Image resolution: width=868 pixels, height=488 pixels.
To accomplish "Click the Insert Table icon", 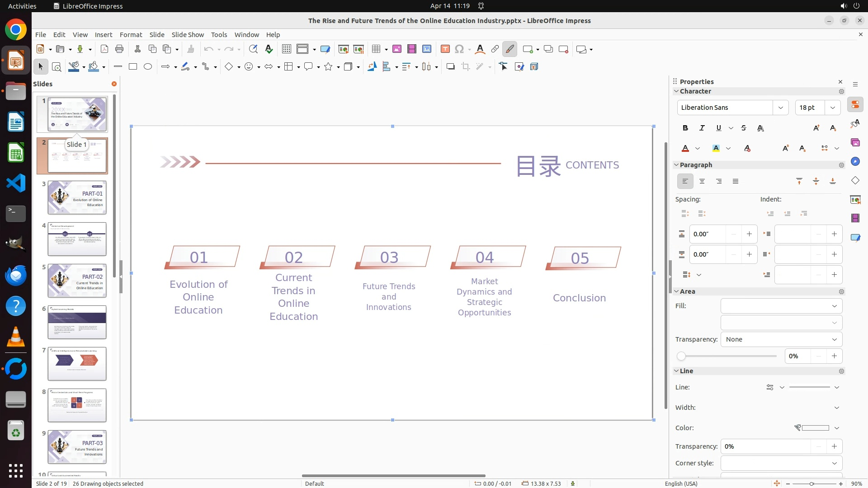I will [376, 49].
